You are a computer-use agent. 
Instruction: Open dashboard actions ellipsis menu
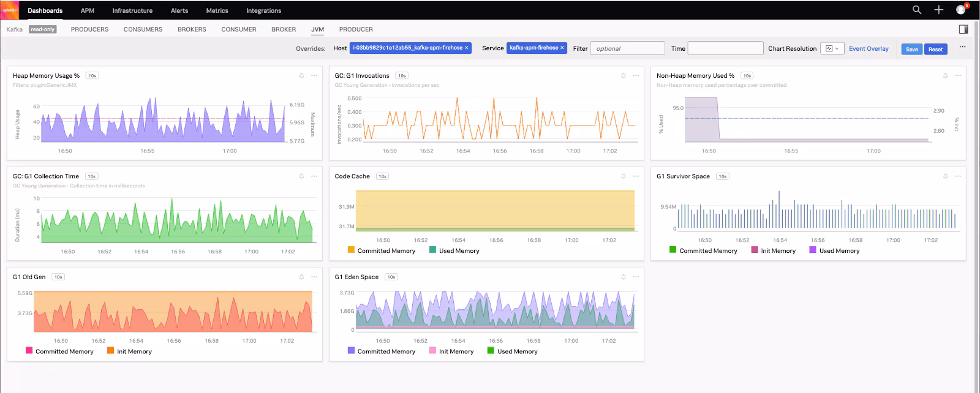click(962, 47)
